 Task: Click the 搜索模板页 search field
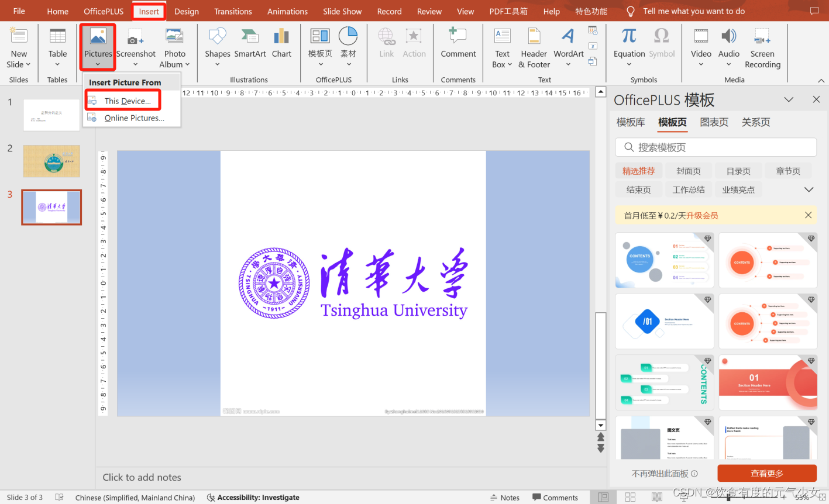point(716,147)
